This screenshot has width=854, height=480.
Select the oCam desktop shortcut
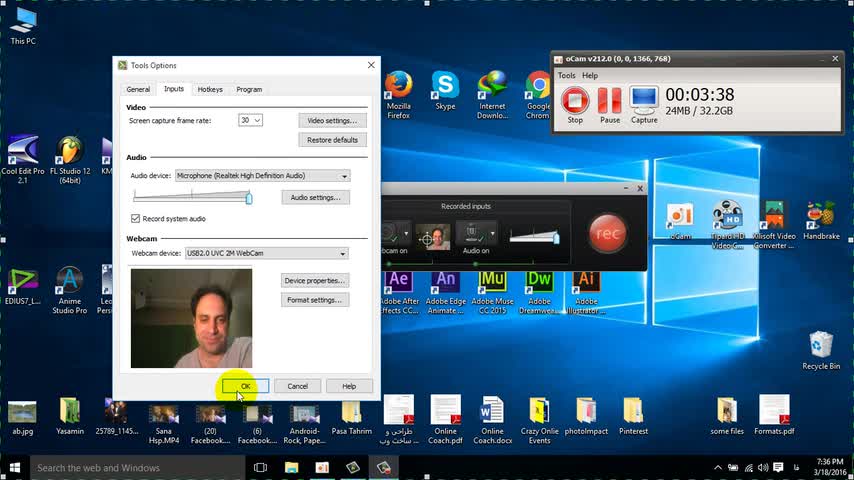point(680,221)
